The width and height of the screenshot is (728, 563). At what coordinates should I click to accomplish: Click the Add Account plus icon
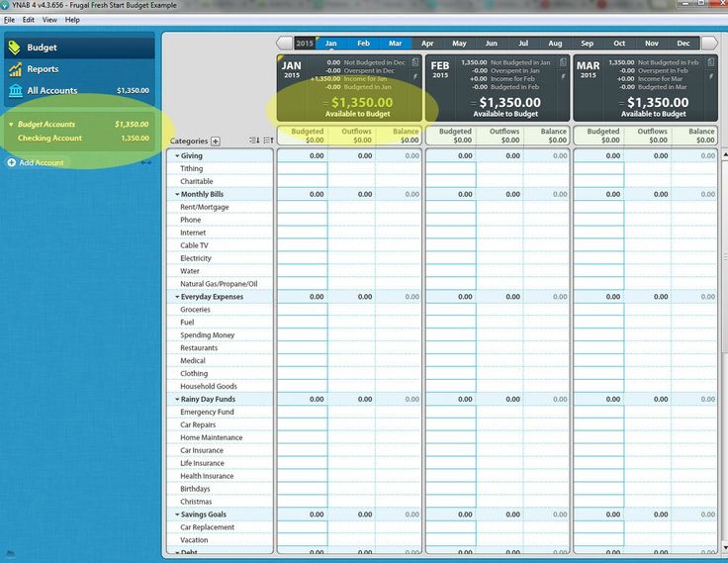pos(12,162)
